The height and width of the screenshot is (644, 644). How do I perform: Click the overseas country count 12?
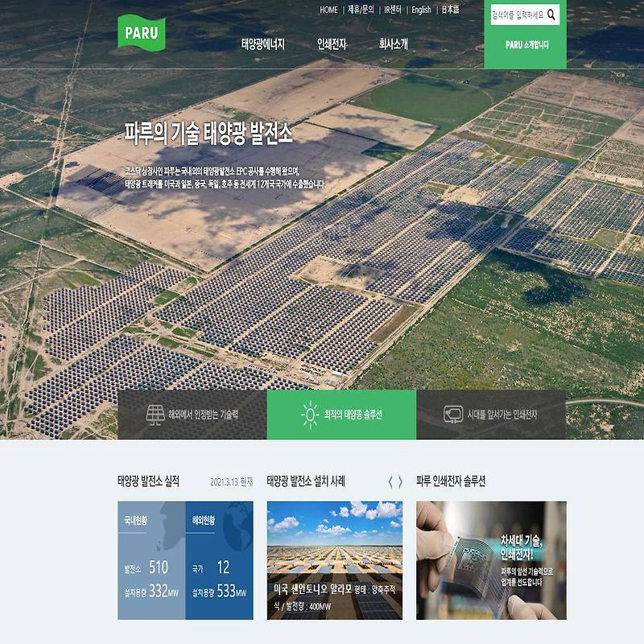tap(224, 568)
